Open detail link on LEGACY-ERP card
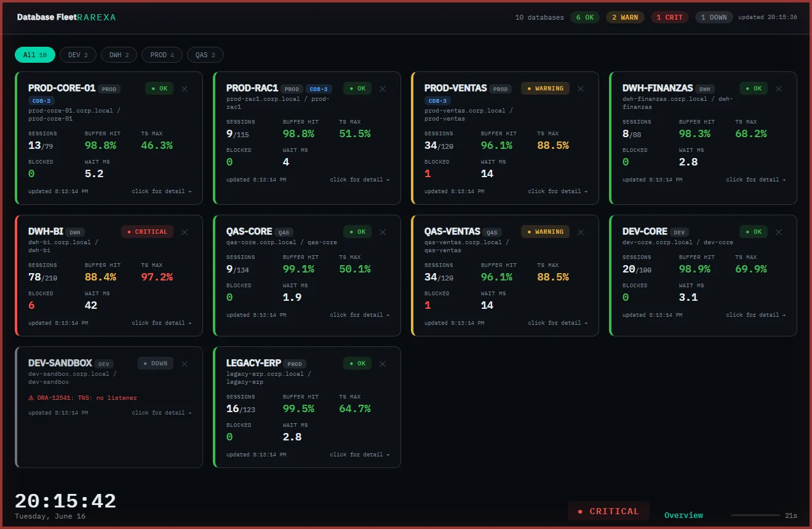This screenshot has width=812, height=529. tap(360, 455)
